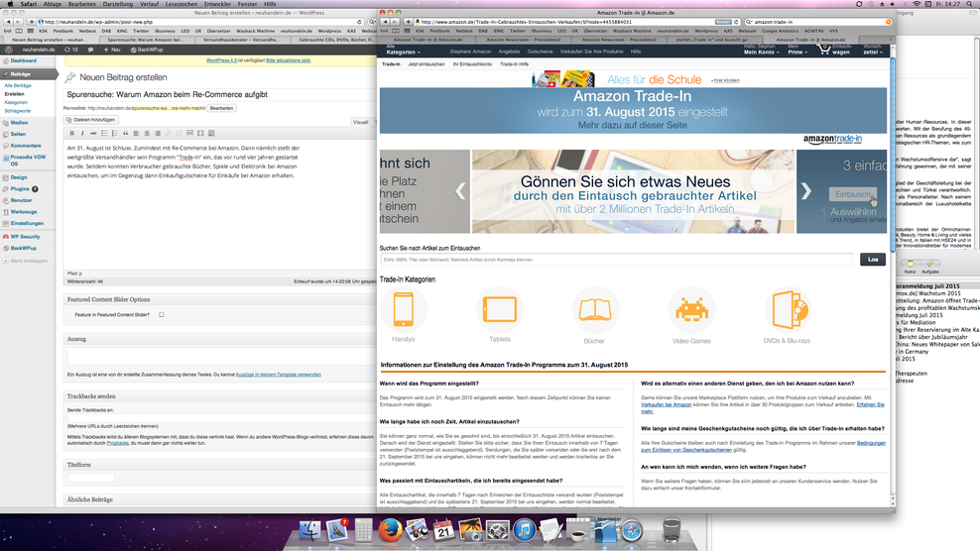Reload the Amazon page in Safari
The width and height of the screenshot is (980, 551).
pos(737,22)
